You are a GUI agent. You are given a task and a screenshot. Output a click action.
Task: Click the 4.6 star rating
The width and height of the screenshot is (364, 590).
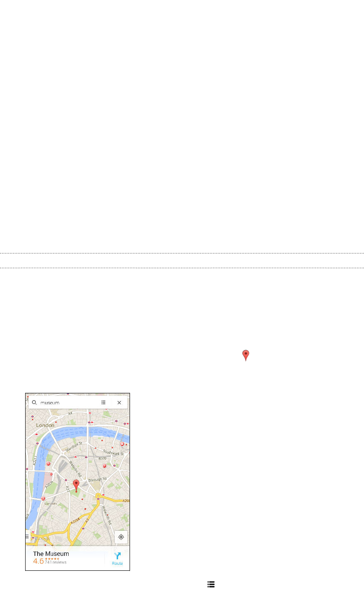[38, 561]
